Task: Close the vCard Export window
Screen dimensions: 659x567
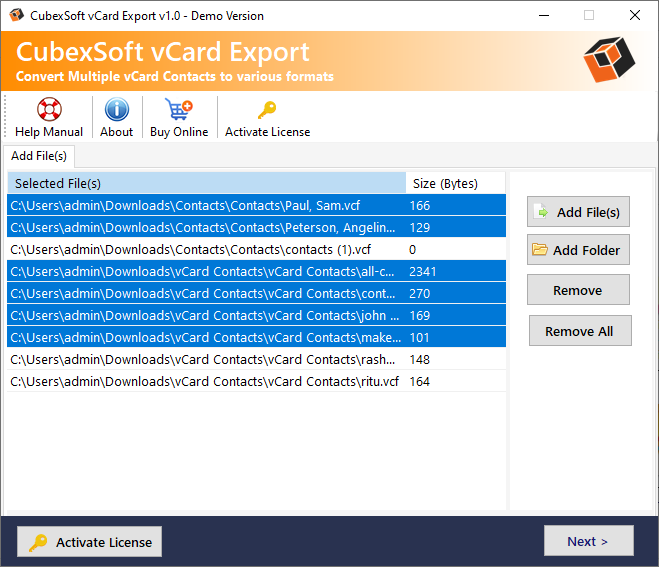Action: pyautogui.click(x=635, y=16)
